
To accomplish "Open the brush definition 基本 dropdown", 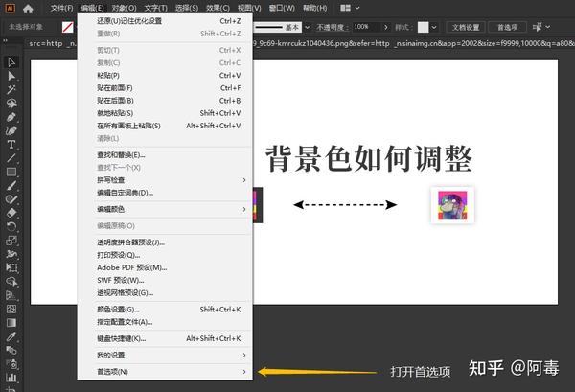I will [x=308, y=27].
